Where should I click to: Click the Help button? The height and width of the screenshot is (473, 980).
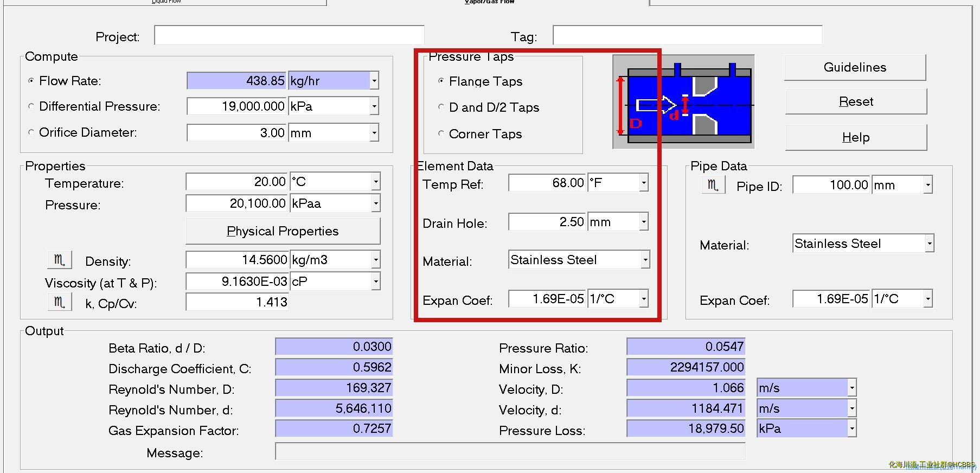856,137
